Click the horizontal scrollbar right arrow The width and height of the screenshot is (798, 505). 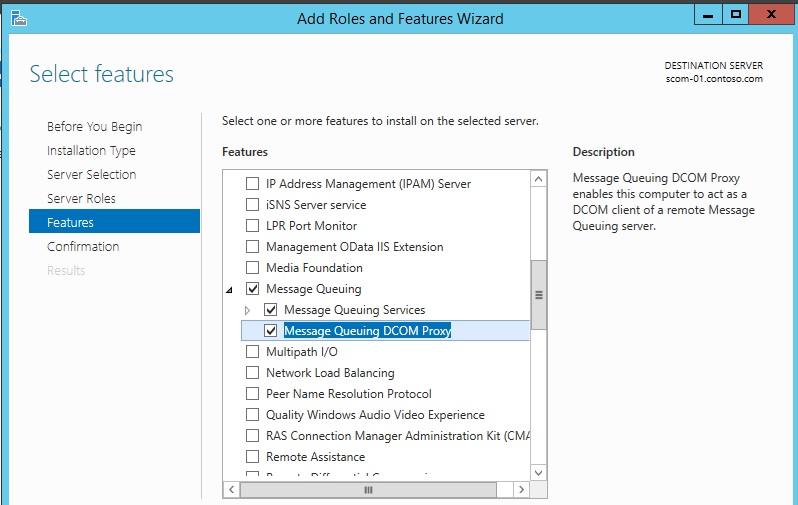tap(520, 490)
